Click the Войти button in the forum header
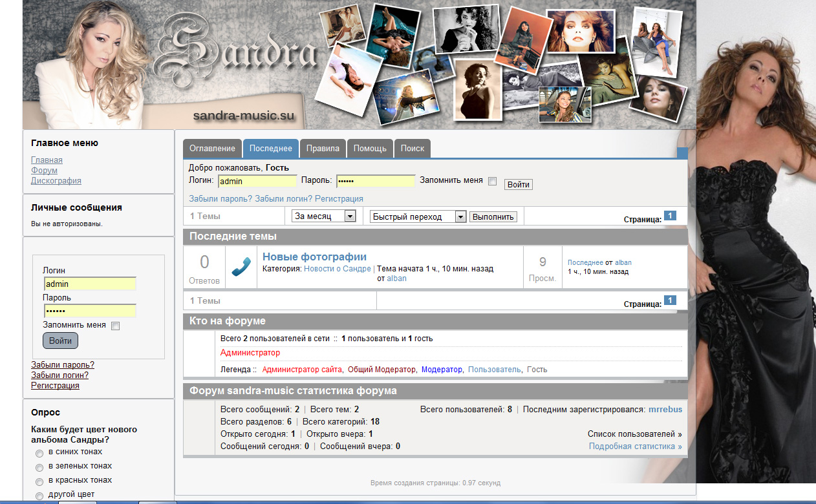 pos(519,184)
